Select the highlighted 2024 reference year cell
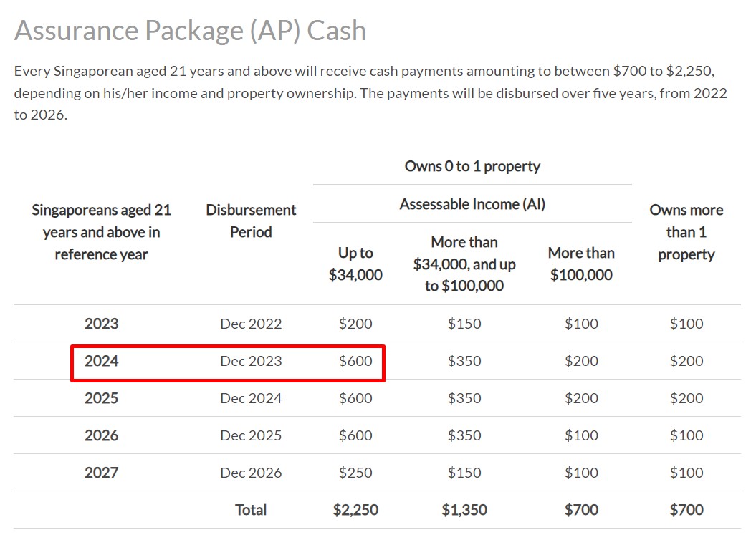The width and height of the screenshot is (756, 545). pos(101,361)
